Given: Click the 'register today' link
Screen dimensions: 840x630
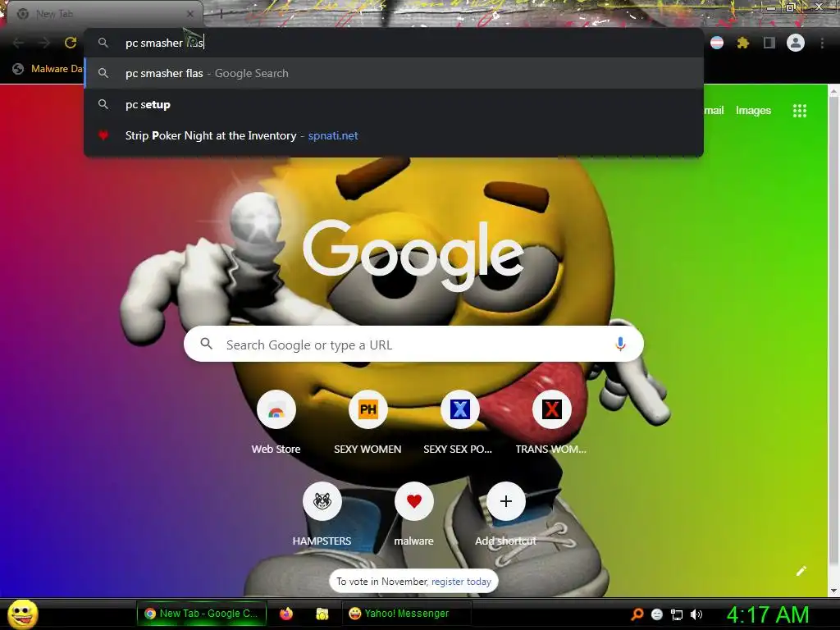Looking at the screenshot, I should point(461,582).
